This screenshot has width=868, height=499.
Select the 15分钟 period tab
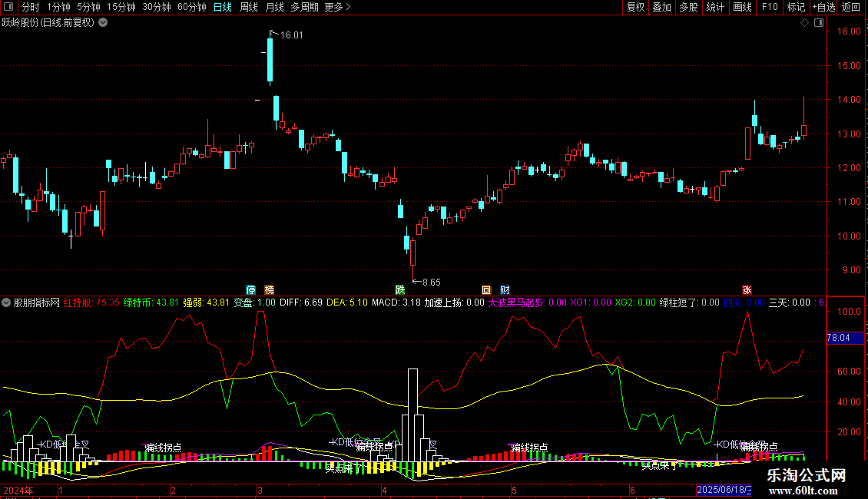121,7
